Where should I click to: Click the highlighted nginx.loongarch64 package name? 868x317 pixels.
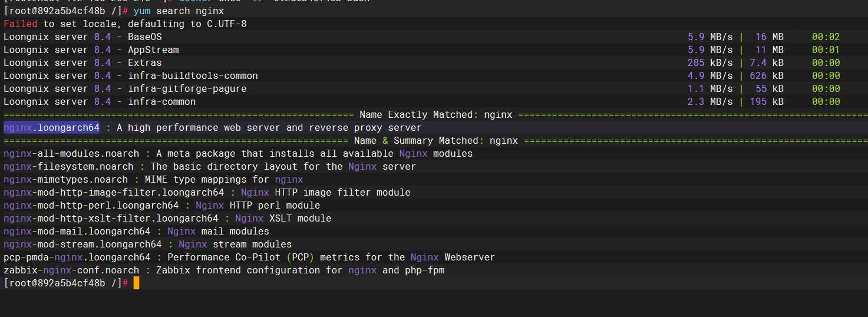pos(51,127)
